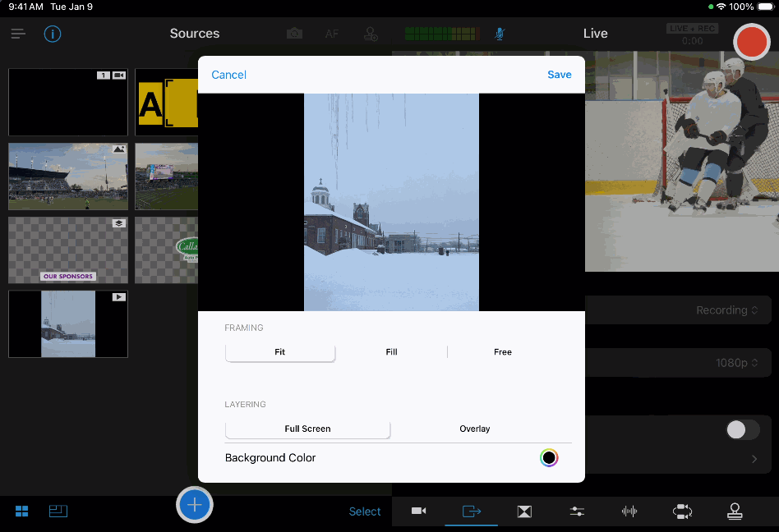779x532 pixels.
Task: Click Cancel in the dialog
Action: (x=228, y=75)
